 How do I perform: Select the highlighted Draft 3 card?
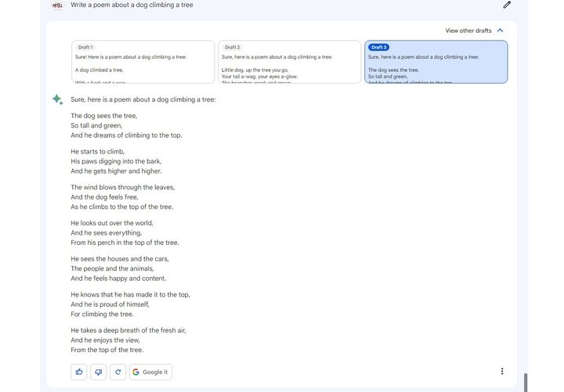436,62
